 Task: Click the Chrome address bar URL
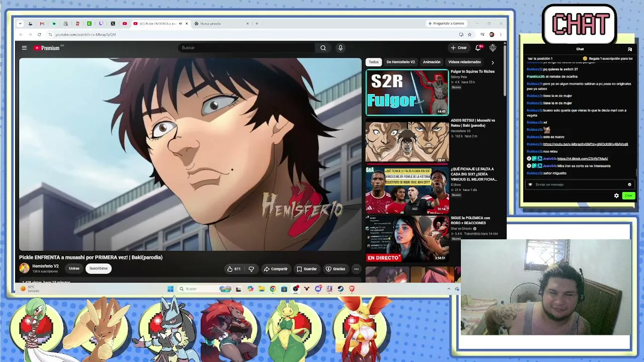pos(86,35)
